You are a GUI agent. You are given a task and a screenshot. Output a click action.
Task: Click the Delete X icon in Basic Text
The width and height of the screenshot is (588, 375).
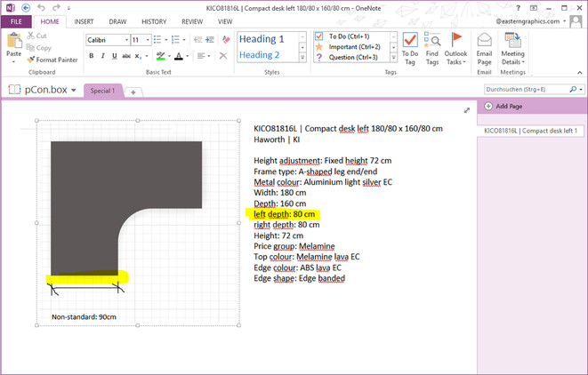tap(223, 56)
